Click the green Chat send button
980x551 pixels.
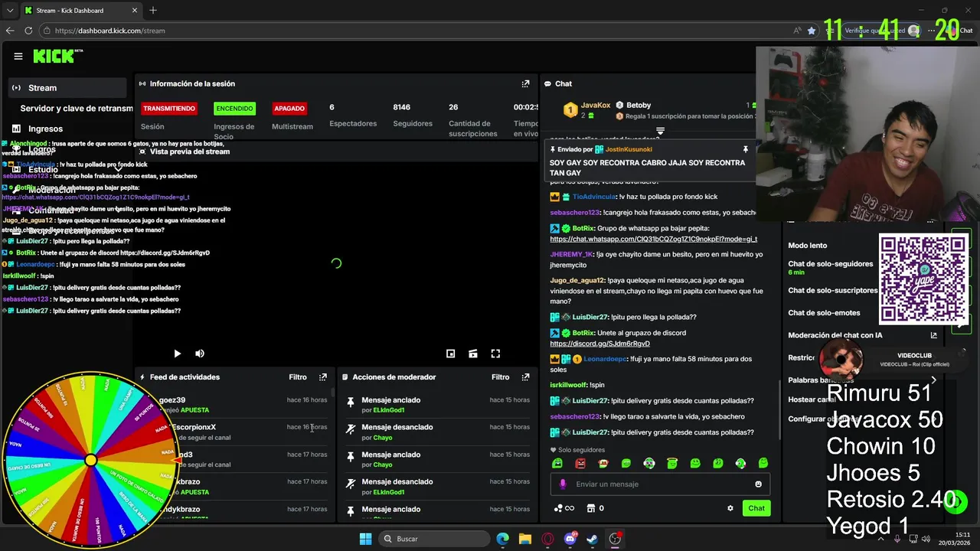756,508
